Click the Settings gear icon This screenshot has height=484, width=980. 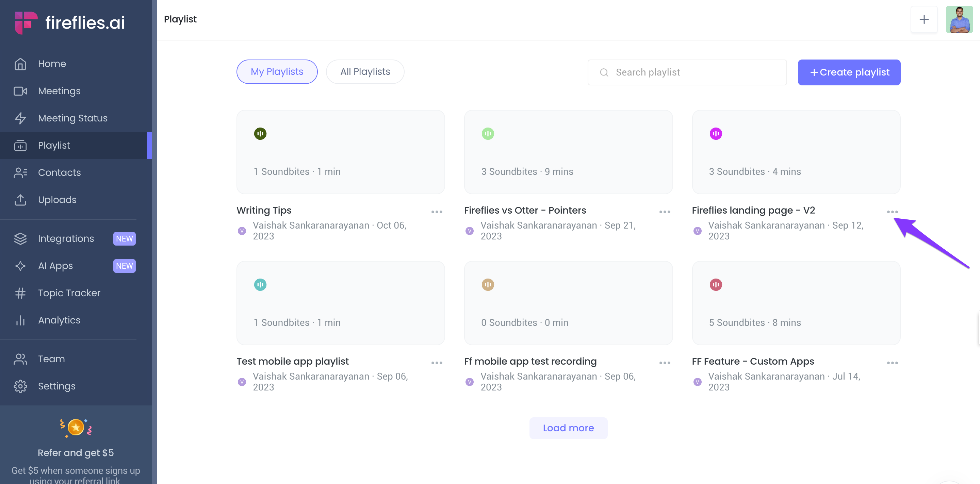[20, 386]
